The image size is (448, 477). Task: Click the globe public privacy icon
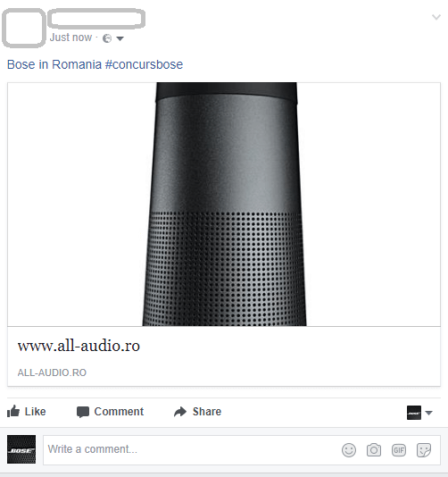coord(107,38)
